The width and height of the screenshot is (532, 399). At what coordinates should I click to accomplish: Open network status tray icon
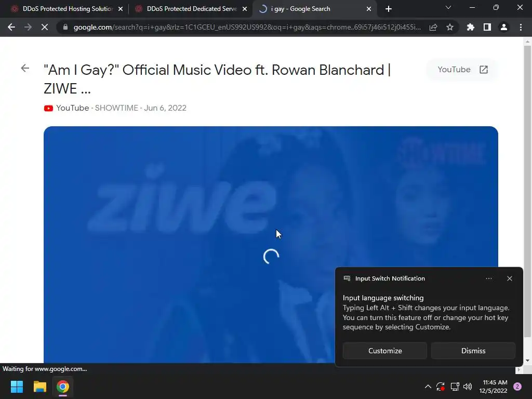coord(455,387)
